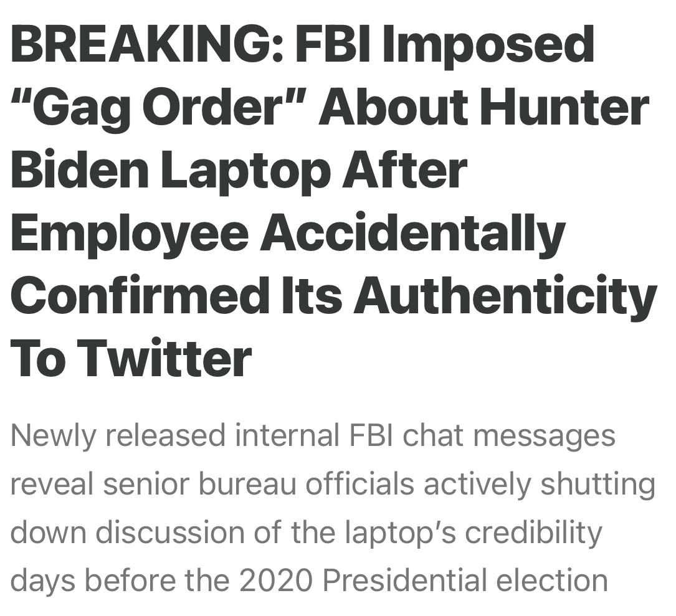Click the word "shutting" in the subheading
This screenshot has width=676, height=616.
(x=597, y=484)
